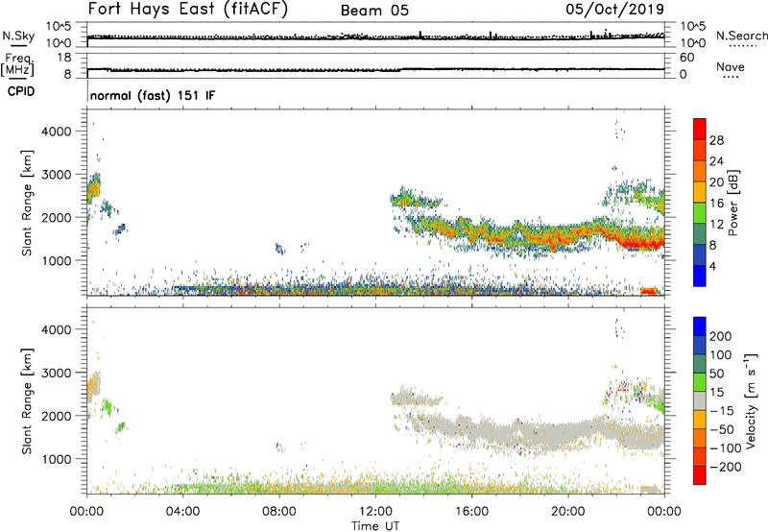Click the 'Fort Hays East (fitACF)' title
The image size is (768, 532).
(188, 9)
